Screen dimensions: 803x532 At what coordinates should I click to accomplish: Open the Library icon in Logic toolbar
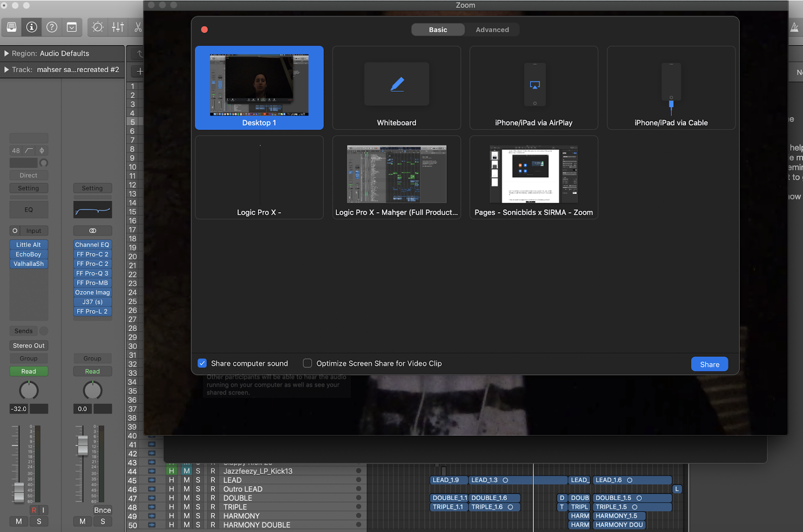click(12, 27)
